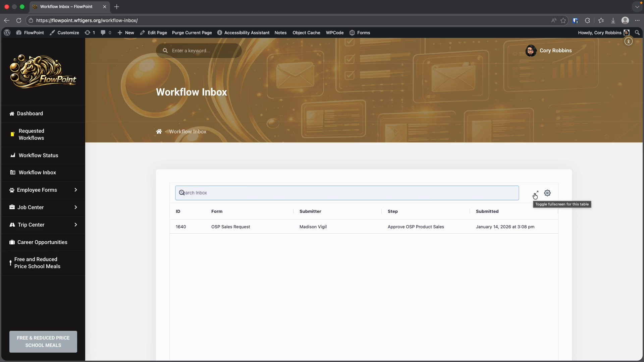Click the accessibility widget icon
Viewport: 644px width, 362px height.
(629, 42)
